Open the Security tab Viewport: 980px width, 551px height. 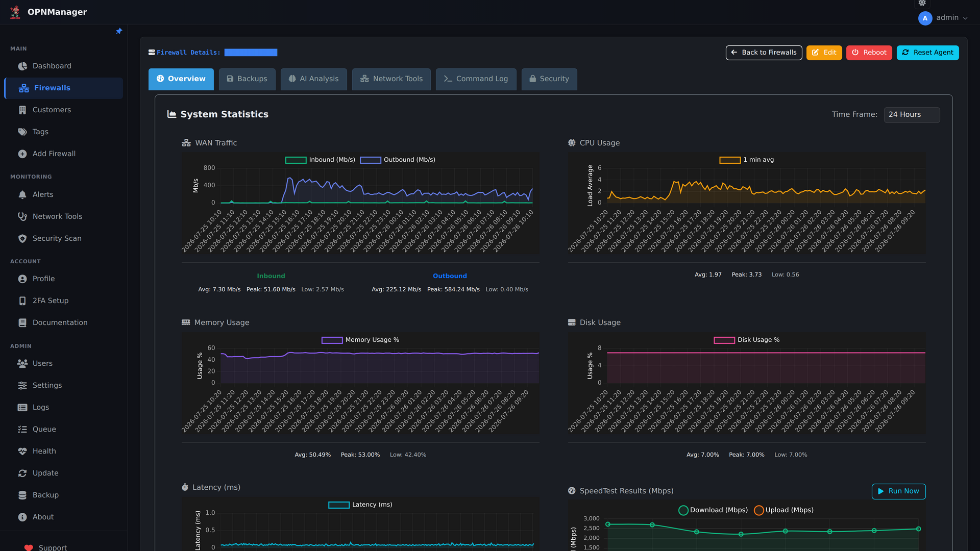549,79
